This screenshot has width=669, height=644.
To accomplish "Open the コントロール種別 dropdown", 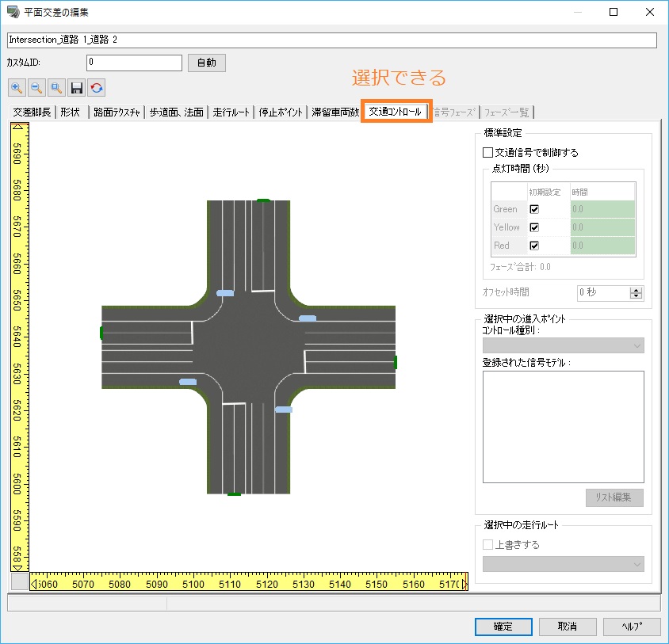I will (564, 345).
